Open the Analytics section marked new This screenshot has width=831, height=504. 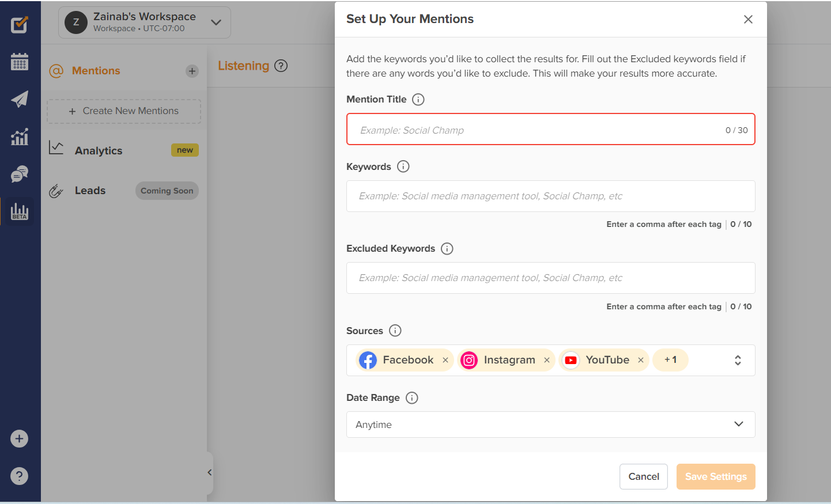coord(98,150)
